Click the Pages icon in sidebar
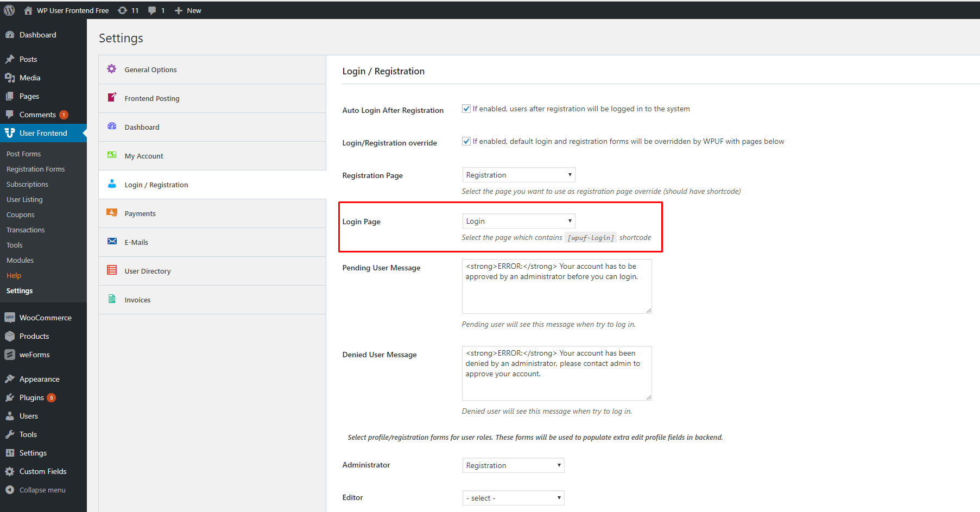The width and height of the screenshot is (980, 512). click(10, 96)
